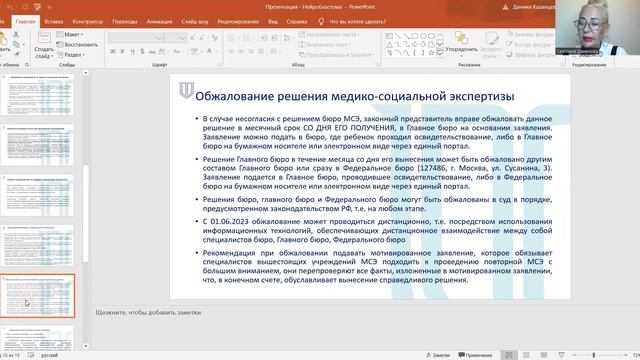Click the Примечания status bar button
This screenshot has width=640, height=360.
click(476, 355)
